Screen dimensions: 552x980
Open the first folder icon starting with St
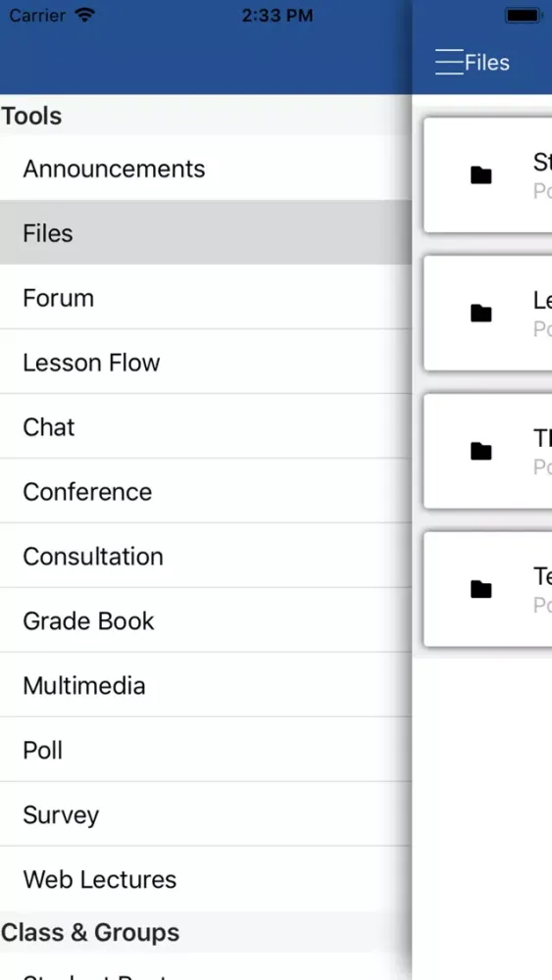(480, 175)
